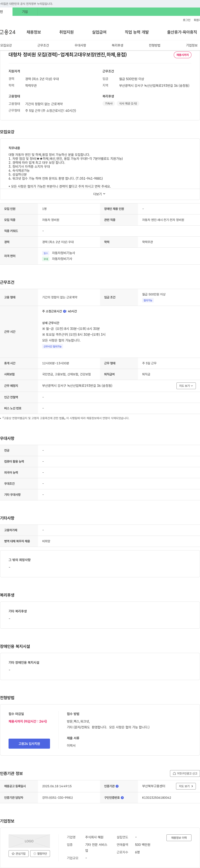
Task: Click the 인증기관 info question icon
Action: coord(117,786)
